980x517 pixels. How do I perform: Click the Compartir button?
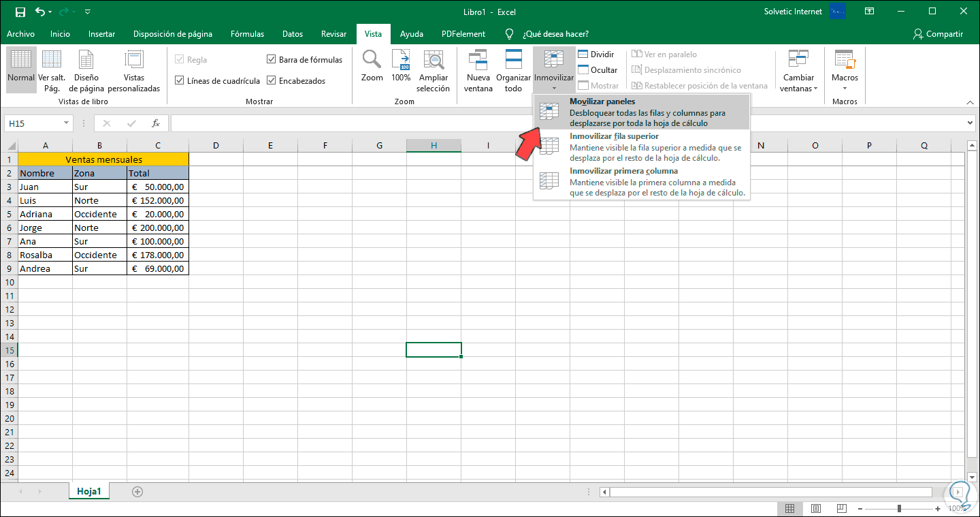coord(940,33)
